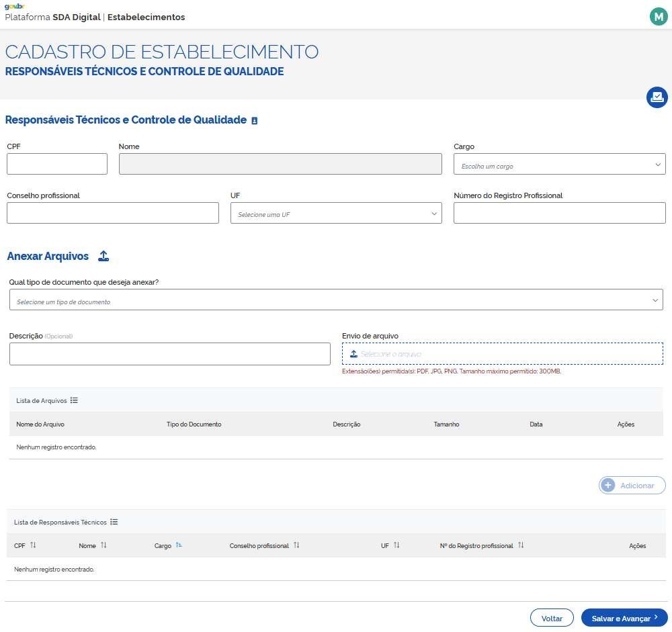This screenshot has width=672, height=632.
Task: Click the badge icon next to section title
Action: (254, 121)
